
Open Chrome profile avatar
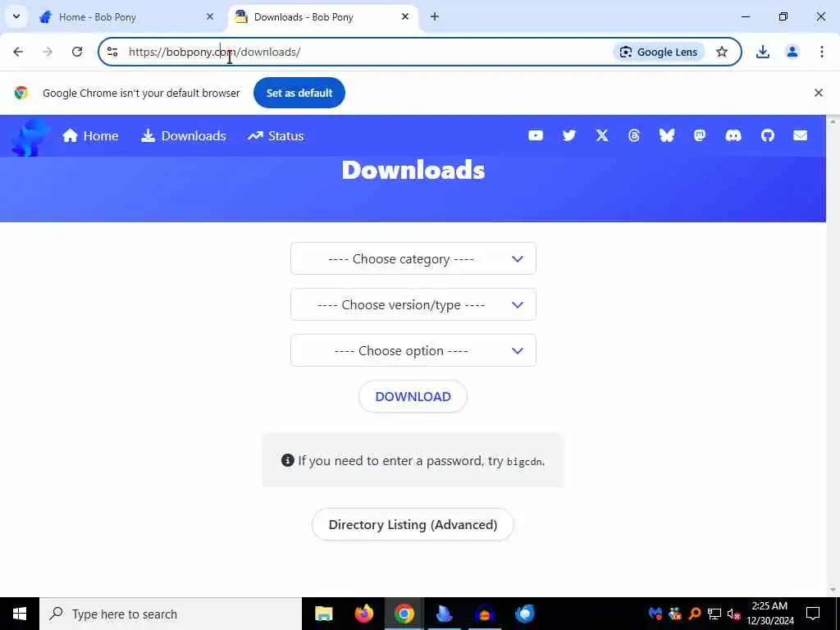[792, 52]
